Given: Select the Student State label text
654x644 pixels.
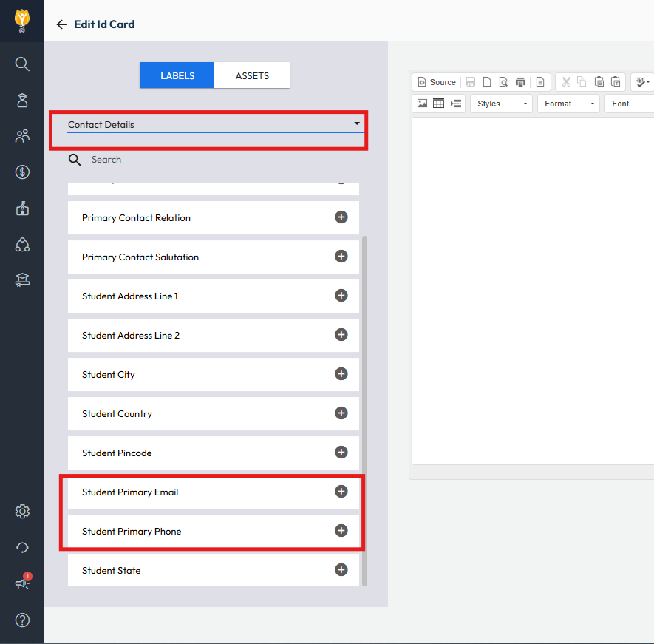Looking at the screenshot, I should 111,571.
